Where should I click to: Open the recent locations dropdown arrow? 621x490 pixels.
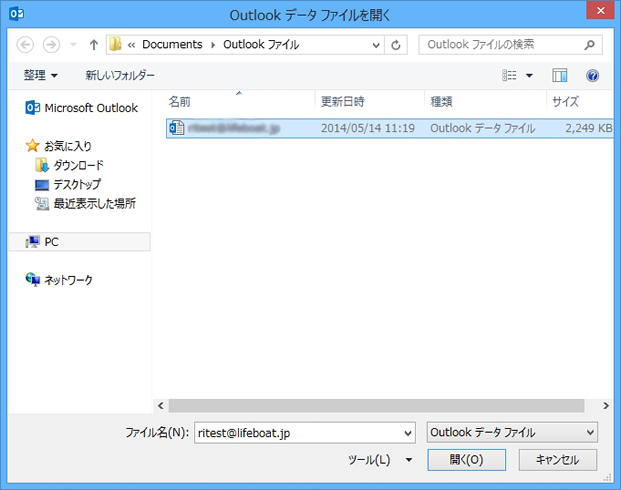click(73, 44)
